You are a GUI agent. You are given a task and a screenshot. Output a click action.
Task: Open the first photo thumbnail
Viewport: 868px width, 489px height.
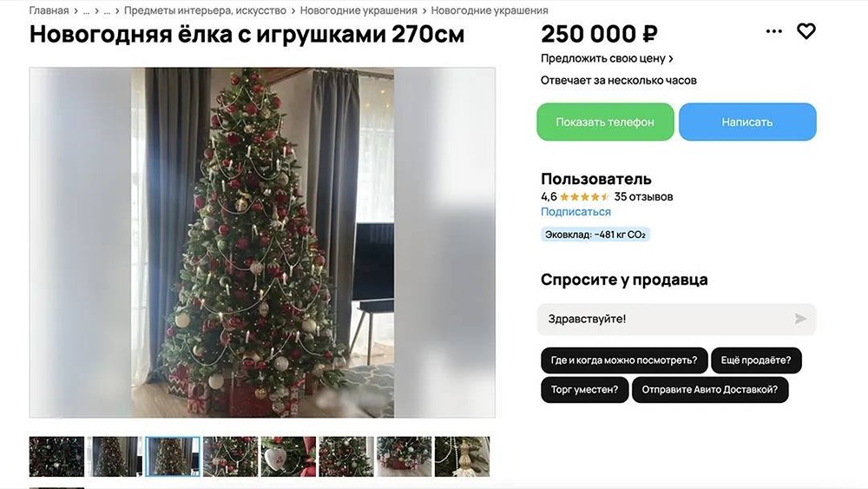[x=56, y=456]
